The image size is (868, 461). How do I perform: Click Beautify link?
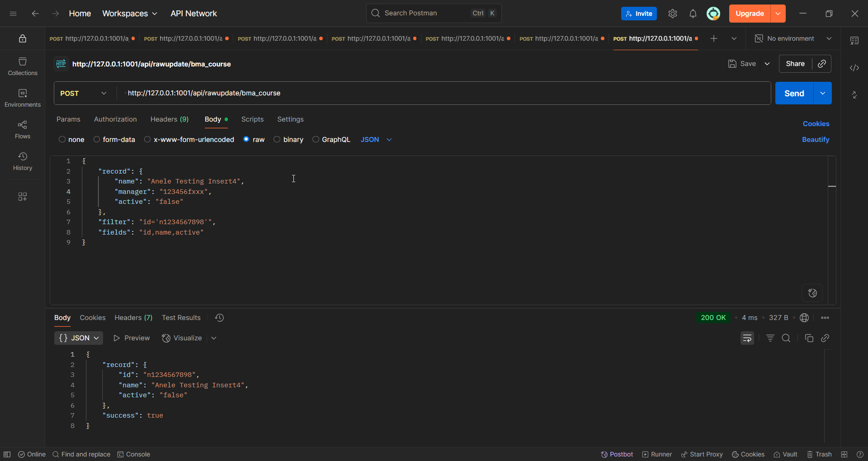tap(816, 140)
